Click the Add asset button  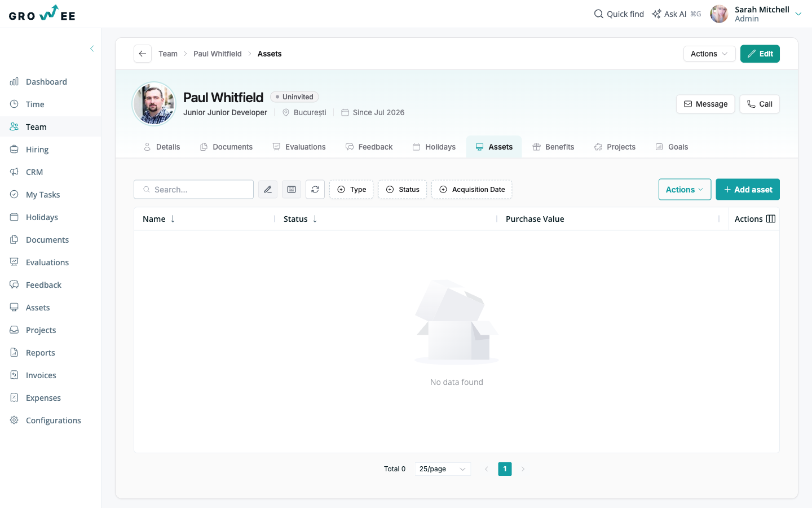point(748,190)
